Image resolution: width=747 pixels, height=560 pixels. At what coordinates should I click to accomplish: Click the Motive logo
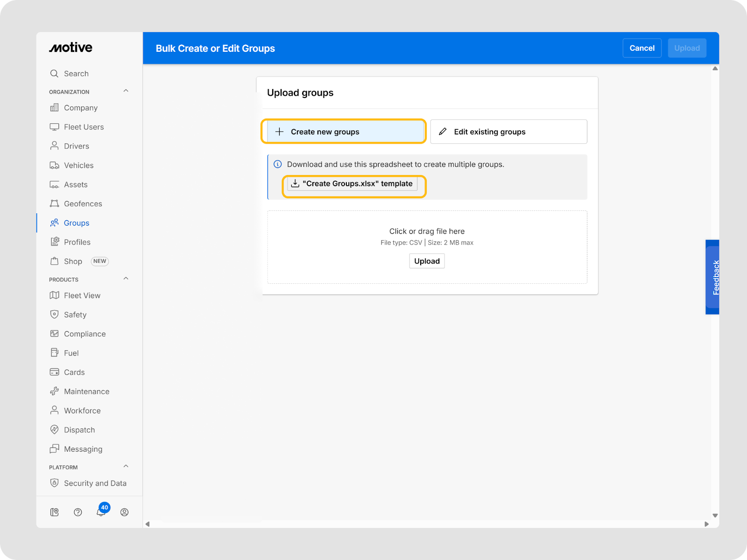[x=71, y=48]
